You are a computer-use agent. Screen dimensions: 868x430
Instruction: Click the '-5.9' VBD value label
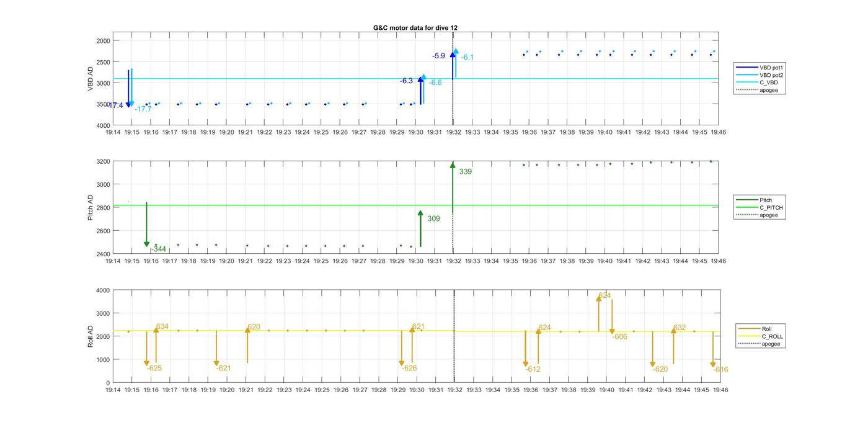439,56
